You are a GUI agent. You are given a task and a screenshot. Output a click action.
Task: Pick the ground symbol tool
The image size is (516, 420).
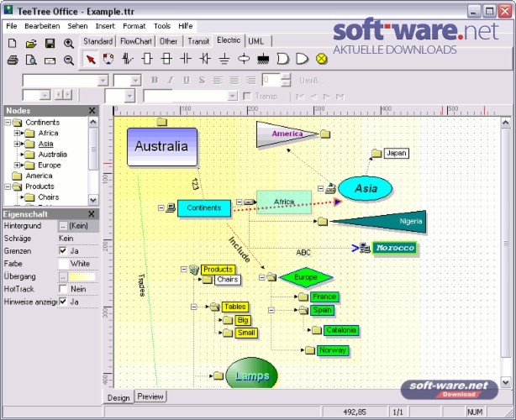224,59
